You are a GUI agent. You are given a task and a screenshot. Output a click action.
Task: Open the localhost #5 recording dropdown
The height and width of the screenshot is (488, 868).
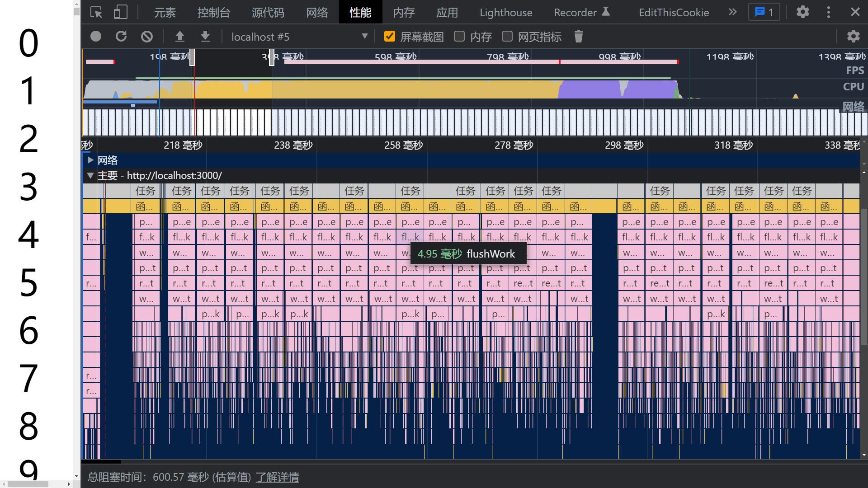[299, 37]
